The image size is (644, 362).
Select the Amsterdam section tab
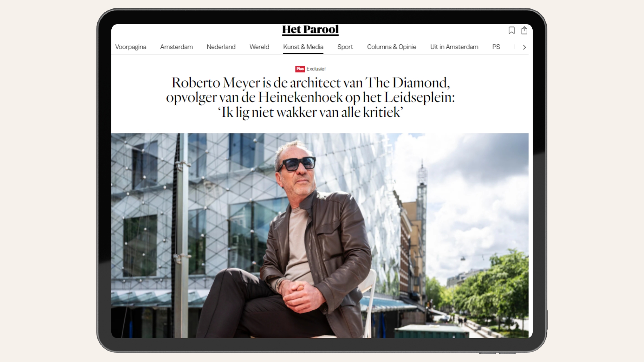176,47
